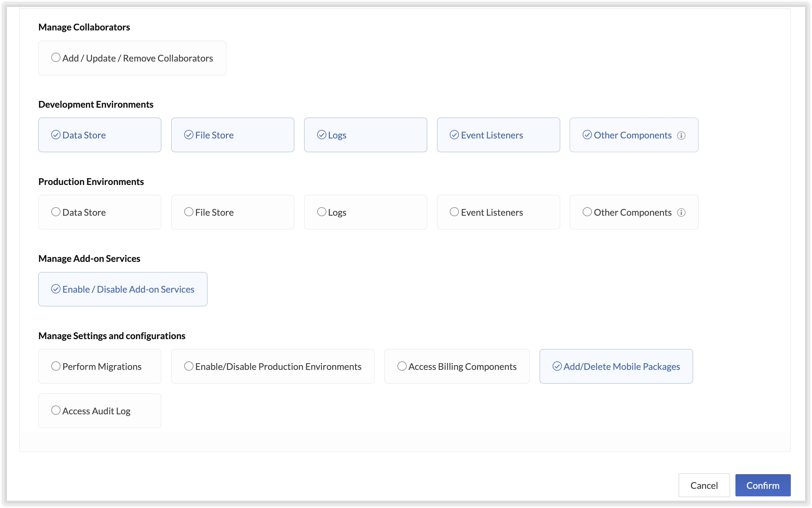Enable Production Other Components permission
This screenshot has height=508, width=812.
[x=587, y=212]
